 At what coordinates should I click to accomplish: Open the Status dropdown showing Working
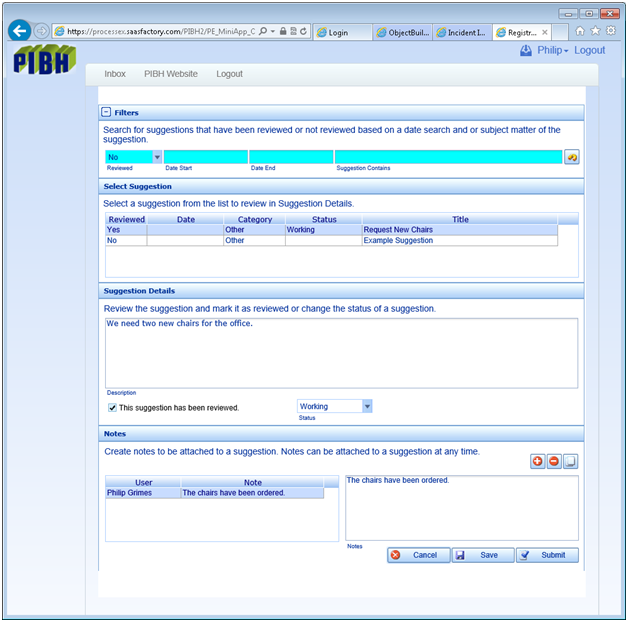pyautogui.click(x=367, y=407)
